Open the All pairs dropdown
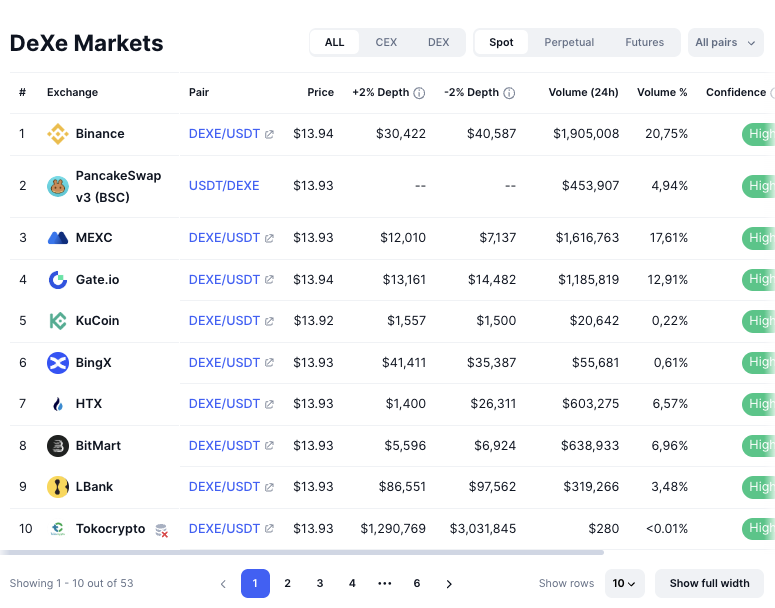Image resolution: width=775 pixels, height=608 pixels. click(x=726, y=43)
